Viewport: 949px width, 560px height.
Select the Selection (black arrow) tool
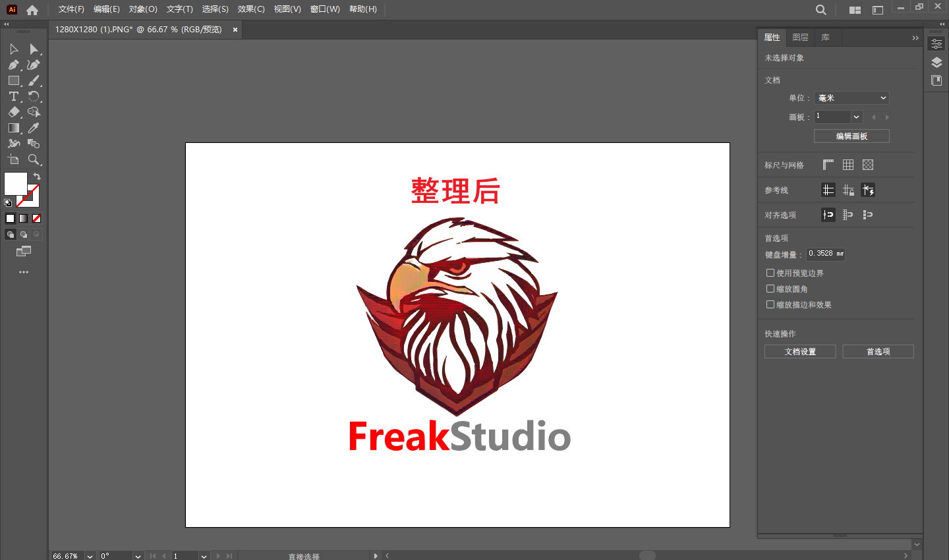coord(14,49)
